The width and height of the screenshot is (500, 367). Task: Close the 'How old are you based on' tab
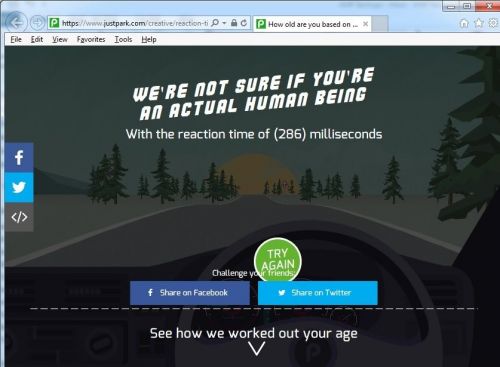(365, 24)
